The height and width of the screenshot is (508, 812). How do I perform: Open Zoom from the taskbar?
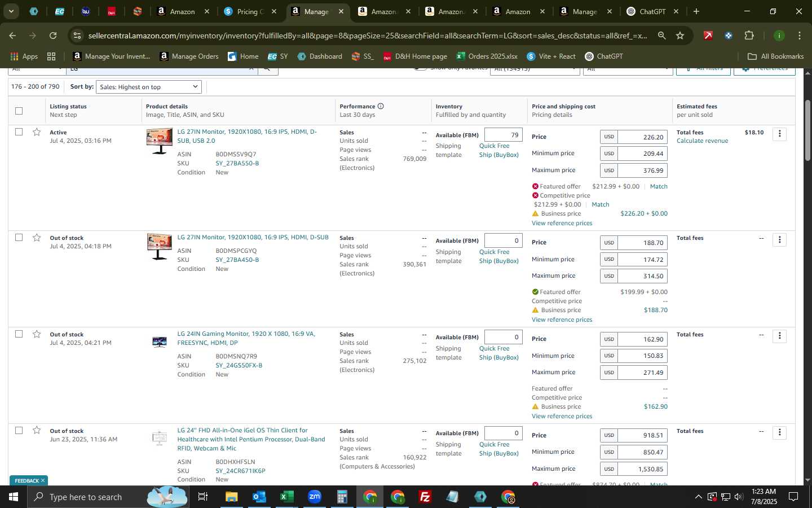coord(314,497)
